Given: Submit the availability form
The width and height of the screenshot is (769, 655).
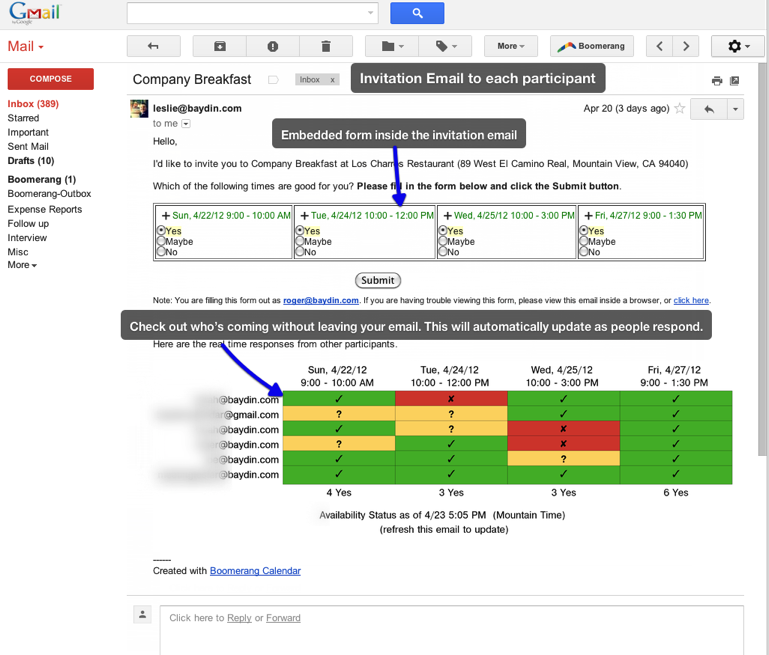Looking at the screenshot, I should pyautogui.click(x=378, y=280).
